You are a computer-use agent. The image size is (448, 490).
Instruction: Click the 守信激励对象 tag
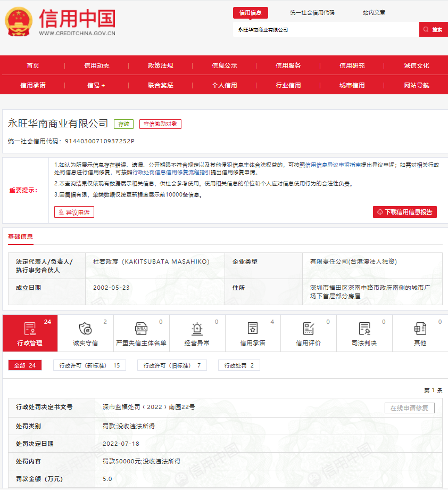point(160,124)
